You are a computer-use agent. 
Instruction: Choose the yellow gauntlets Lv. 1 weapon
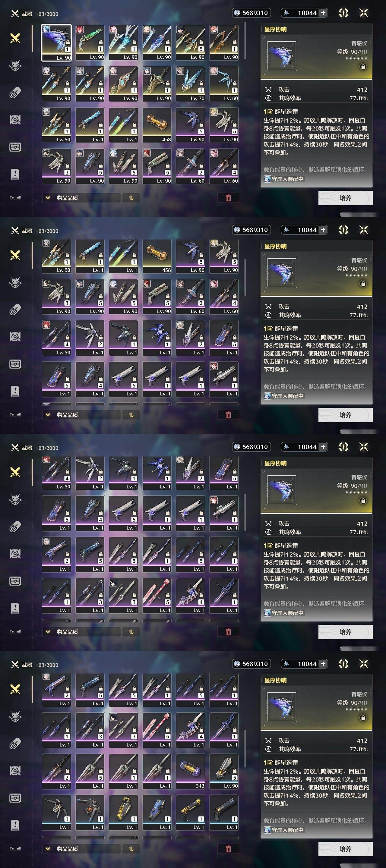(123, 813)
